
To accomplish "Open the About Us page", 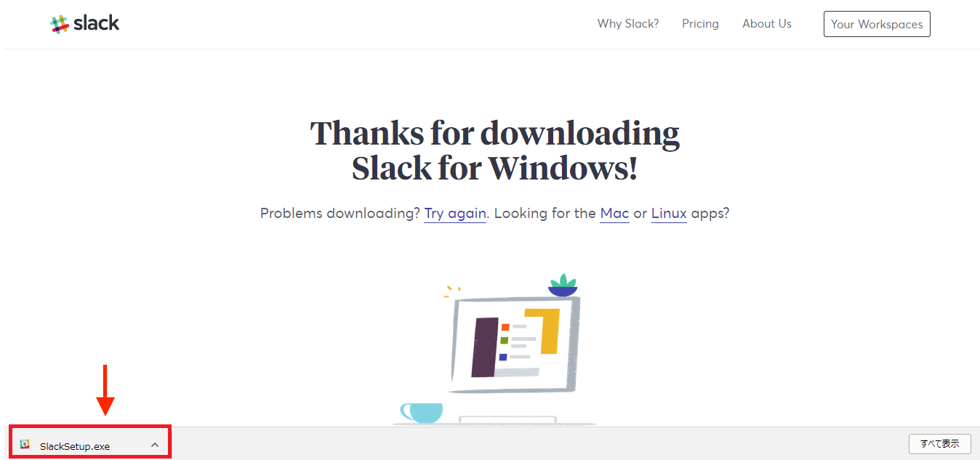I will tap(766, 23).
